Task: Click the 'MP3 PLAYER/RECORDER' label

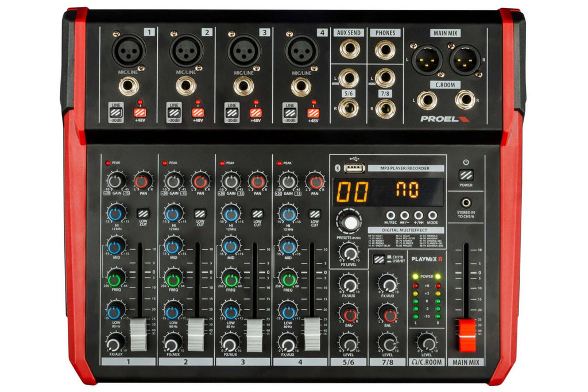Action: coord(406,168)
